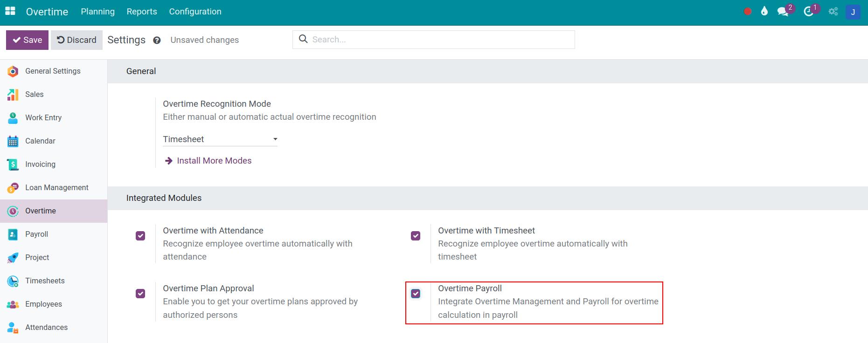This screenshot has height=343, width=868.
Task: Click the settings Search field
Action: click(x=438, y=40)
